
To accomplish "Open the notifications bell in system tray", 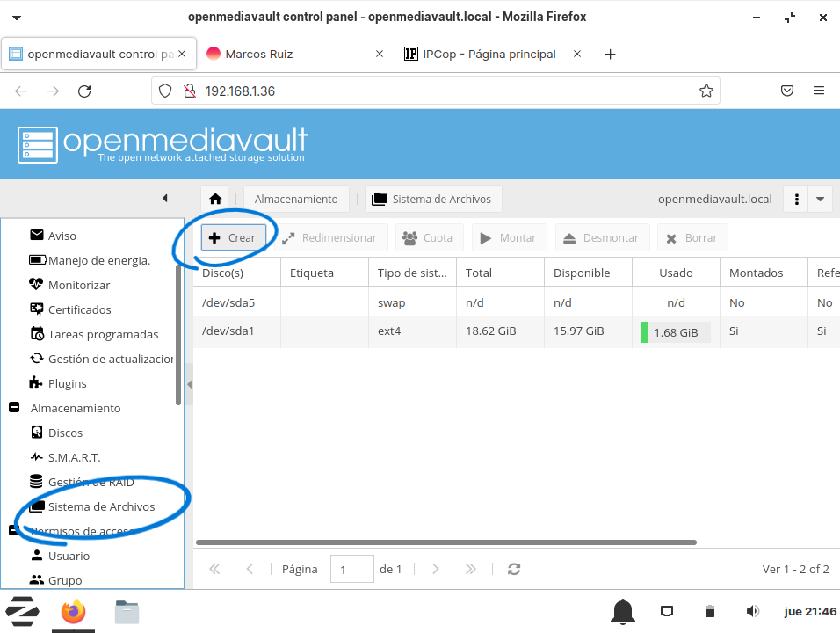I will pos(623,611).
